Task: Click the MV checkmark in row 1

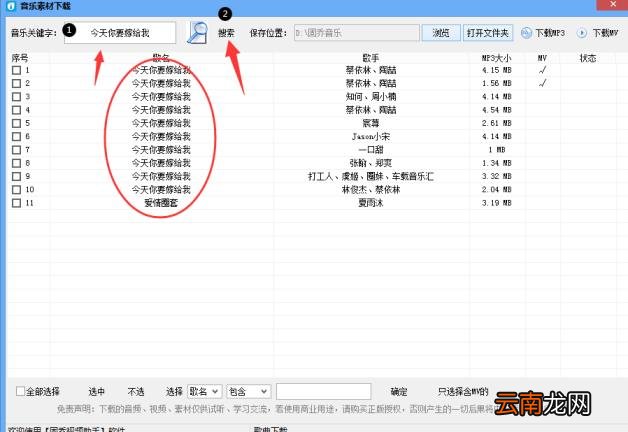Action: [542, 70]
